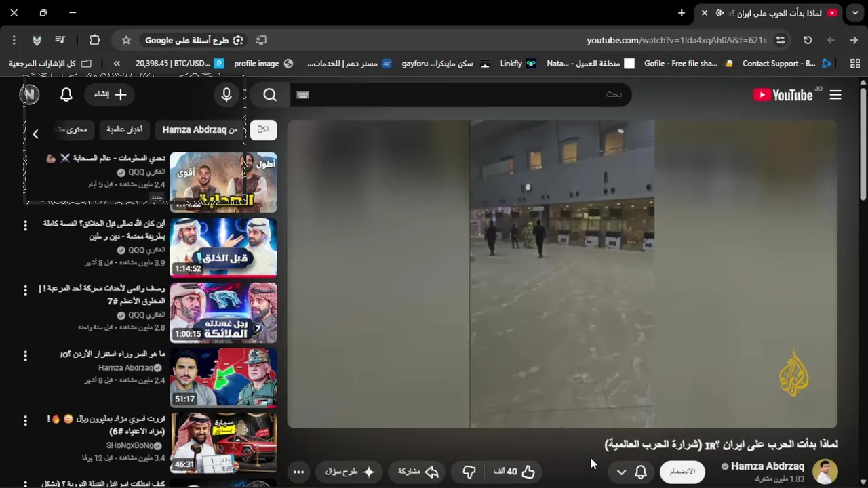
Task: Open the Create (إنشاء) button
Action: click(111, 95)
